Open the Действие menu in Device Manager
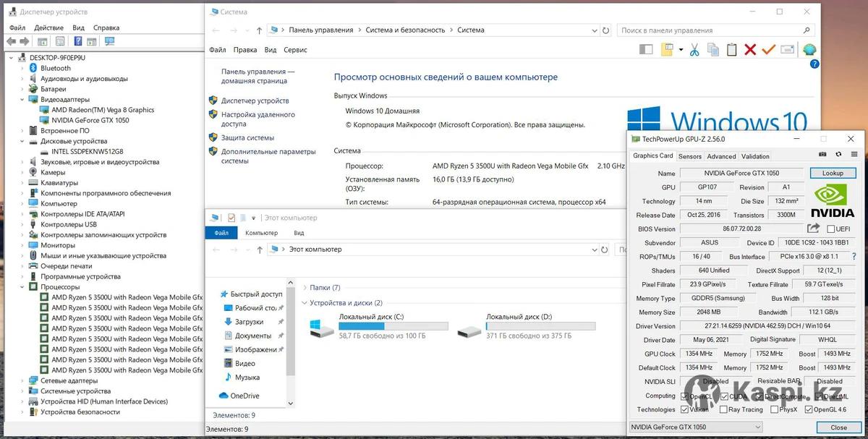Viewport: 868px width, 439px height. coord(48,27)
